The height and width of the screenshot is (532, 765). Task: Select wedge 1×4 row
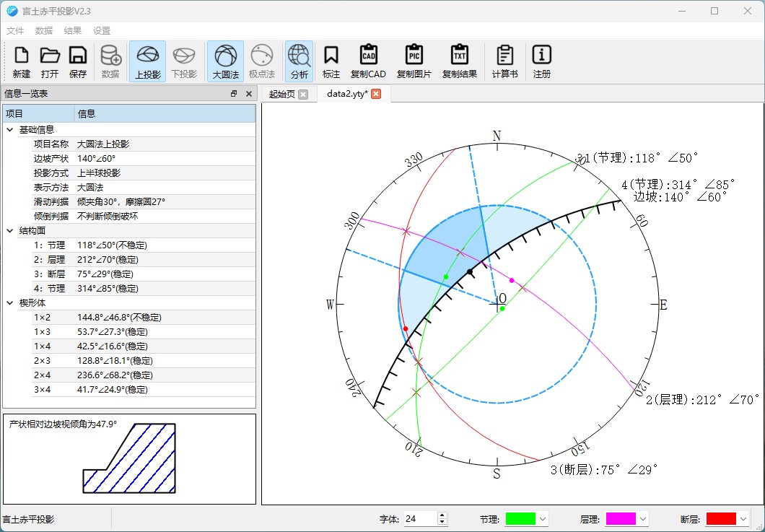coord(144,346)
